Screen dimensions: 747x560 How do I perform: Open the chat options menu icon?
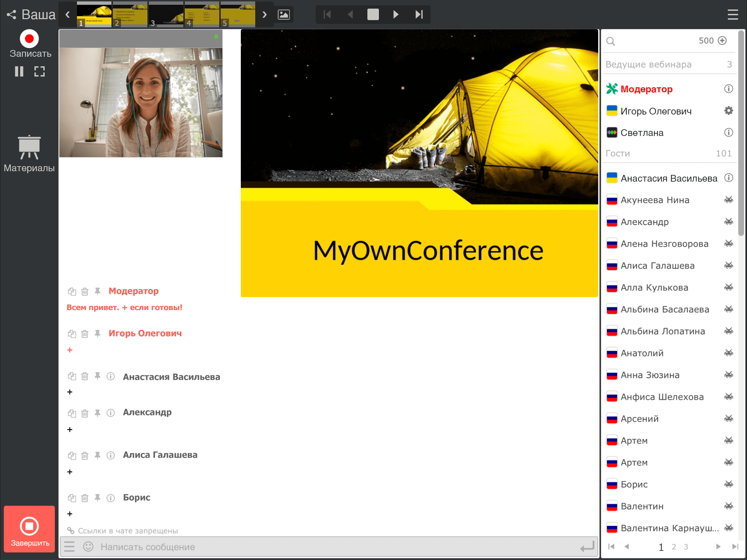click(x=69, y=547)
